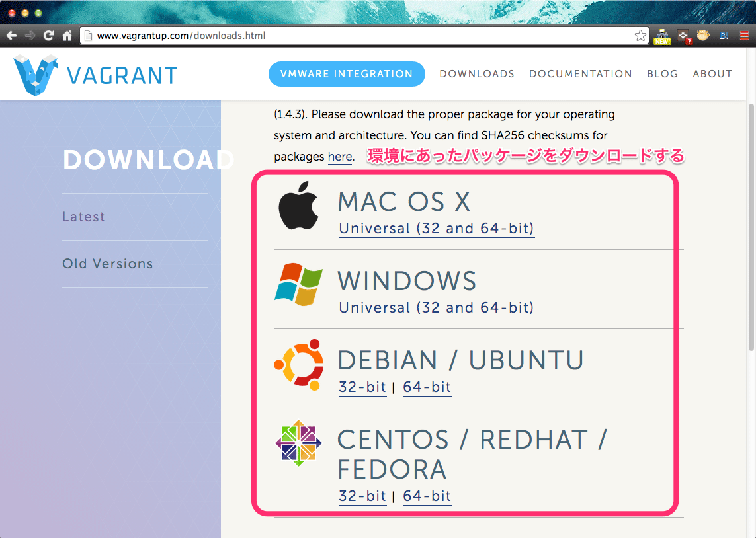Open the Blog nav item
The height and width of the screenshot is (538, 756).
(663, 74)
